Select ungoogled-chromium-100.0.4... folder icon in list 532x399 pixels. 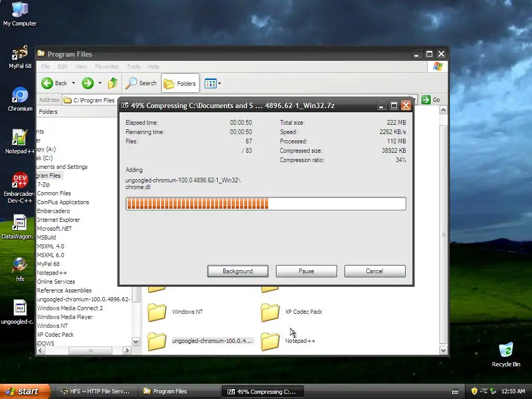click(157, 341)
